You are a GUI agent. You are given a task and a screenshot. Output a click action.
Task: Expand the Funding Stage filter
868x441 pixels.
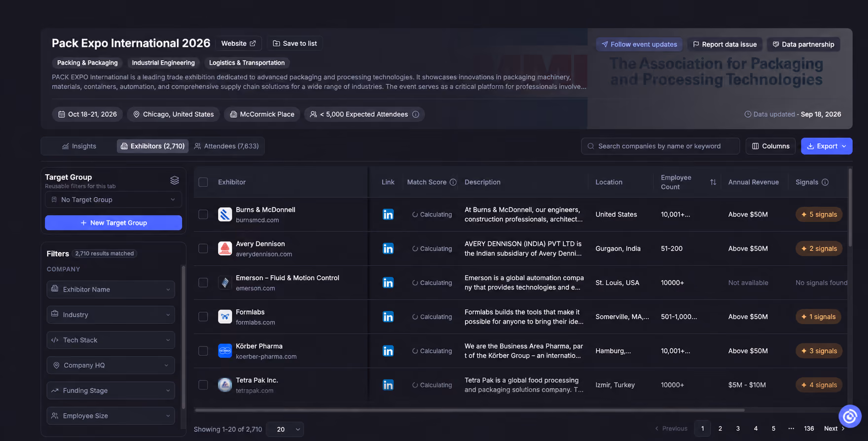click(111, 391)
